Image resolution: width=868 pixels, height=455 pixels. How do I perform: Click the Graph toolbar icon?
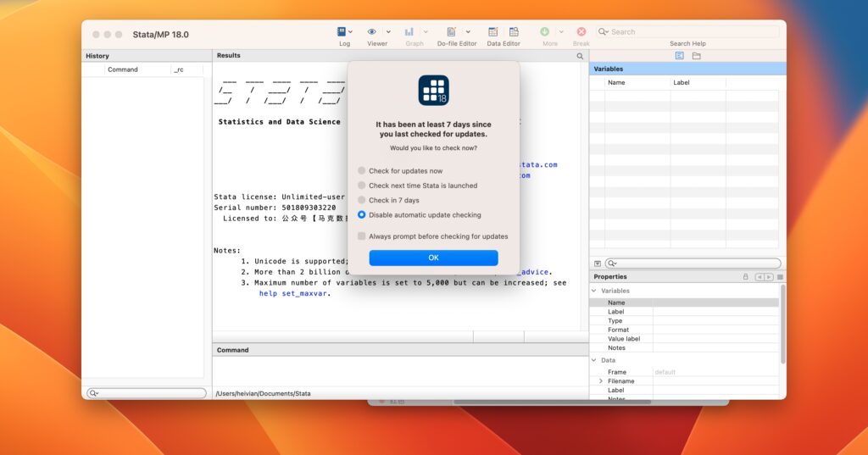409,31
